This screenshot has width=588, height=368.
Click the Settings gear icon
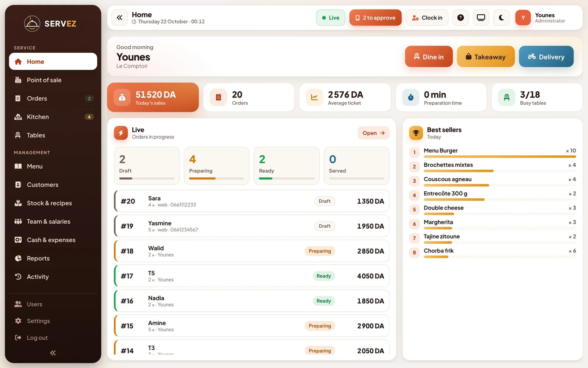coord(18,321)
